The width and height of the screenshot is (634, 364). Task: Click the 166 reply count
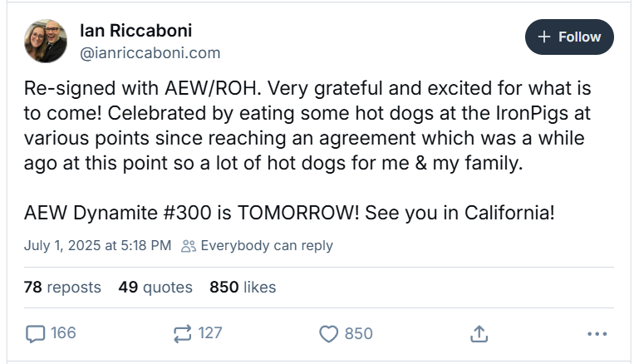[x=63, y=333]
